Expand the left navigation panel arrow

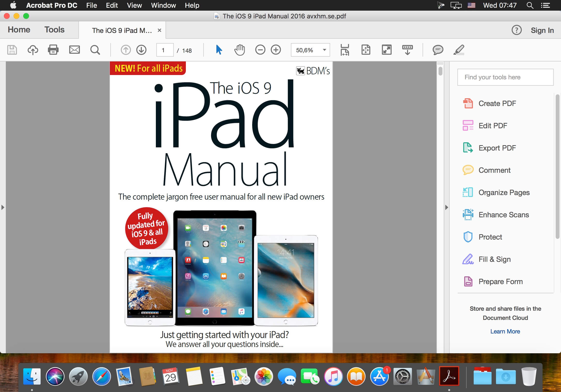tap(3, 208)
